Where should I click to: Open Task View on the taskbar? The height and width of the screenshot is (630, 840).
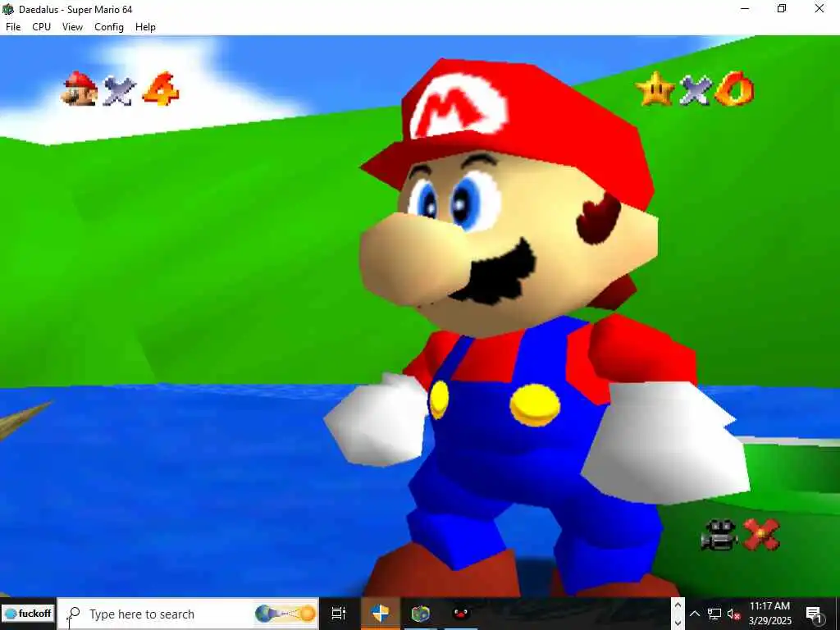tap(339, 614)
